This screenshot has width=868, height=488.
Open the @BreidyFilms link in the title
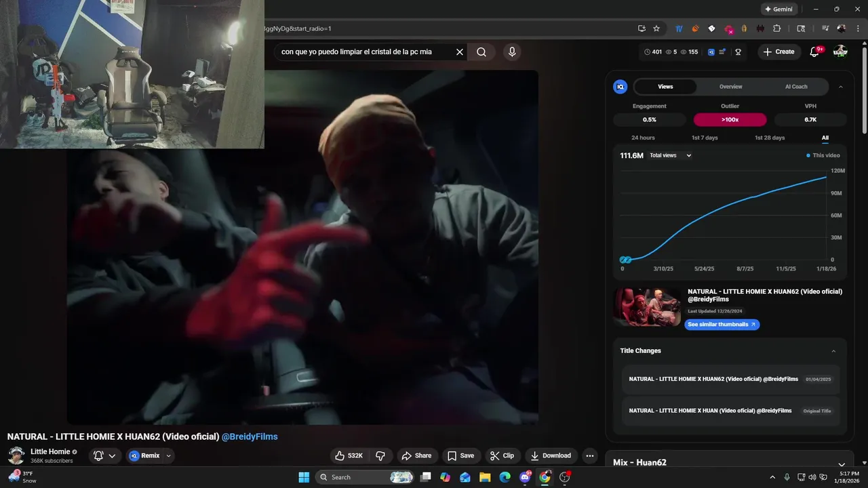point(250,436)
